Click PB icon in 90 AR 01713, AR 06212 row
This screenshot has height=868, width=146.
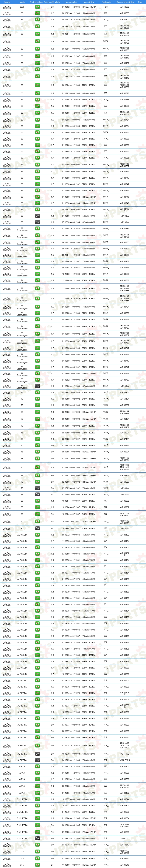[x=38, y=514]
